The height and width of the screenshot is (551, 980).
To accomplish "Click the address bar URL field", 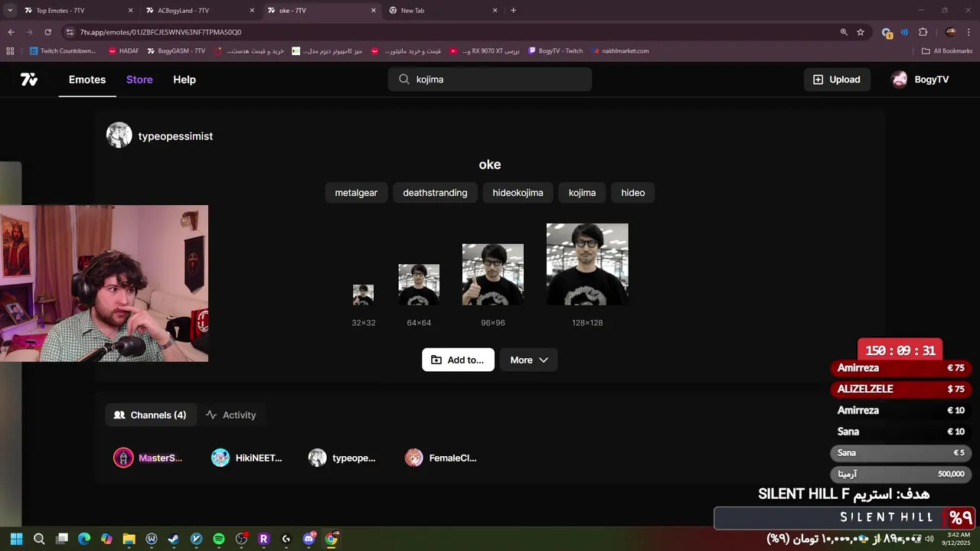I will click(452, 32).
